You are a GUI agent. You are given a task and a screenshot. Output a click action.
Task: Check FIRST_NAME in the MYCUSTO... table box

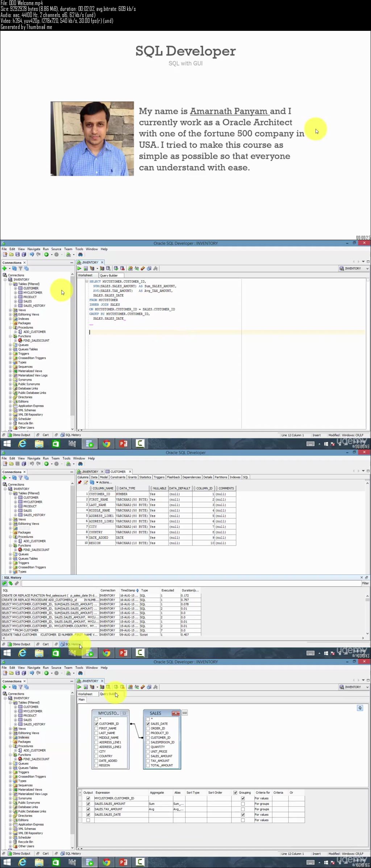tap(96, 728)
